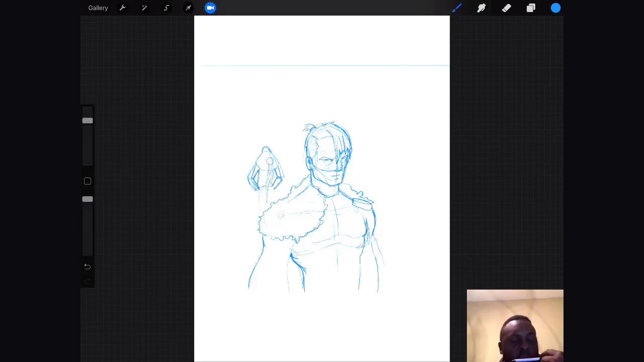Open the Actions wrench menu
This screenshot has height=362, width=644.
122,8
